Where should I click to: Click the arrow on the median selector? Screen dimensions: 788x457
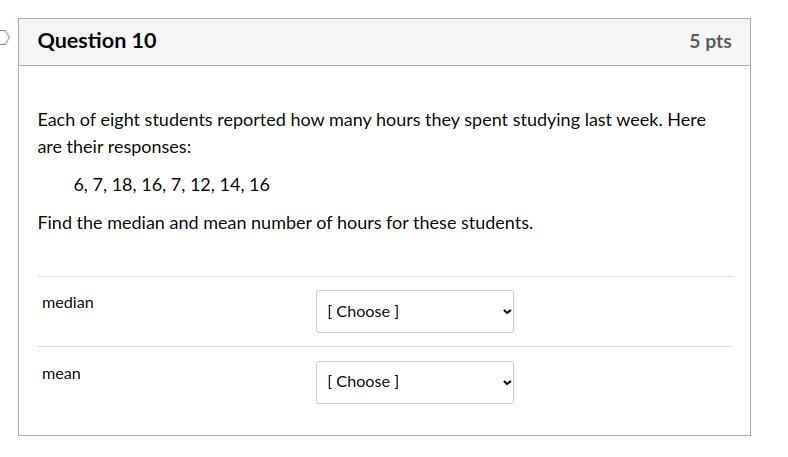[x=506, y=312]
